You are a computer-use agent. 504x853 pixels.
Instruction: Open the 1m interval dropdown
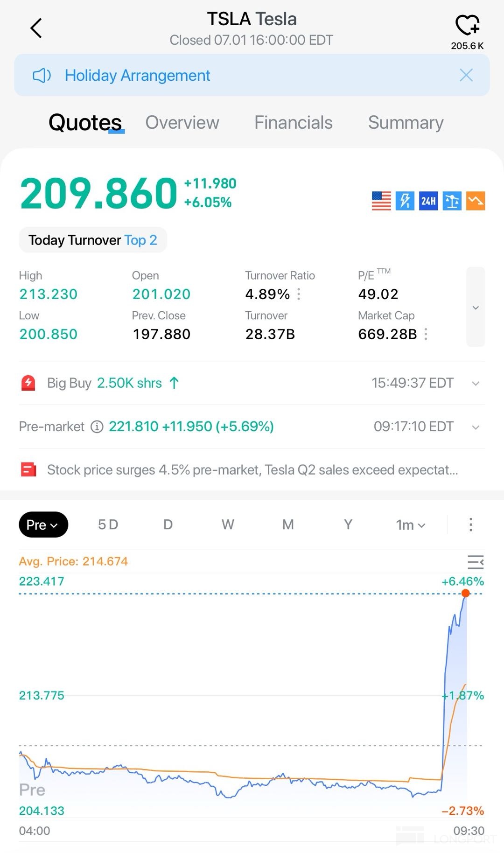coord(410,525)
